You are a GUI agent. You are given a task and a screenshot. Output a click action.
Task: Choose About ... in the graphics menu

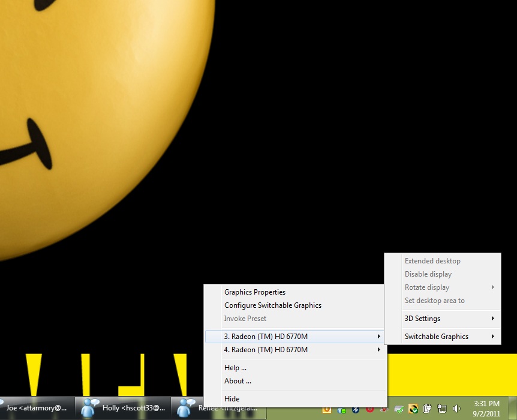click(295, 381)
